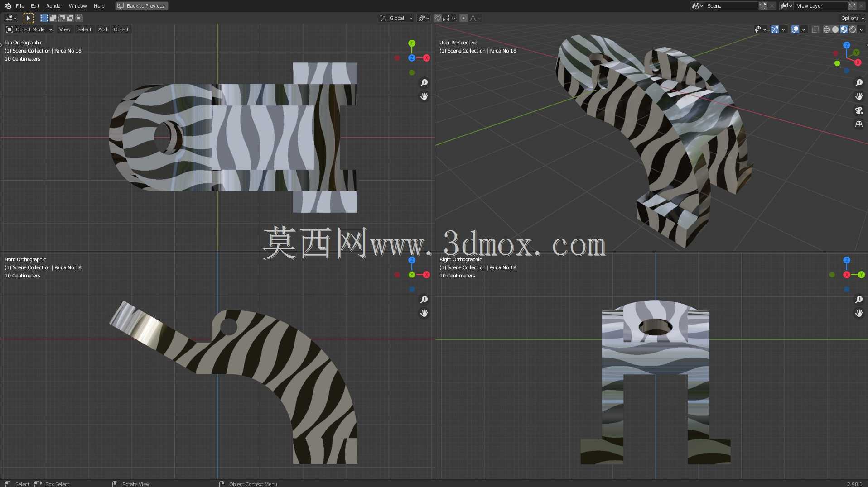Screen dimensions: 868x487
Task: Open the Global transform orientation dropdown
Action: pyautogui.click(x=396, y=18)
